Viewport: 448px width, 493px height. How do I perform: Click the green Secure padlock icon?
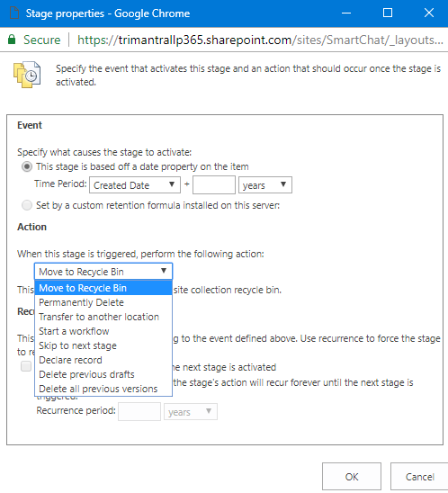coord(12,40)
